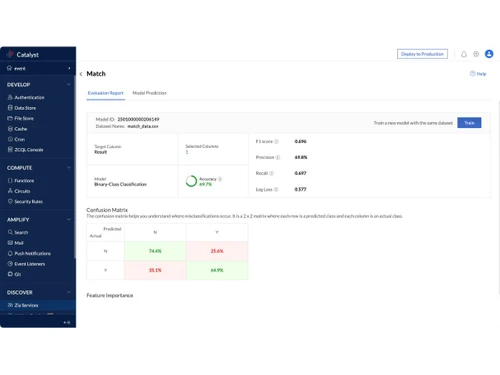Click the notifications bell icon

pyautogui.click(x=464, y=54)
